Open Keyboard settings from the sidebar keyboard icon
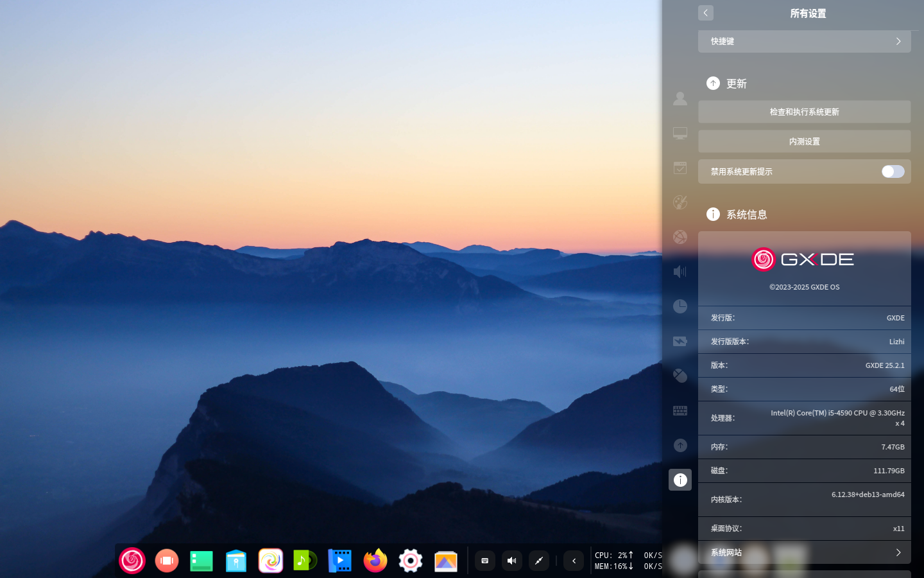 click(680, 410)
